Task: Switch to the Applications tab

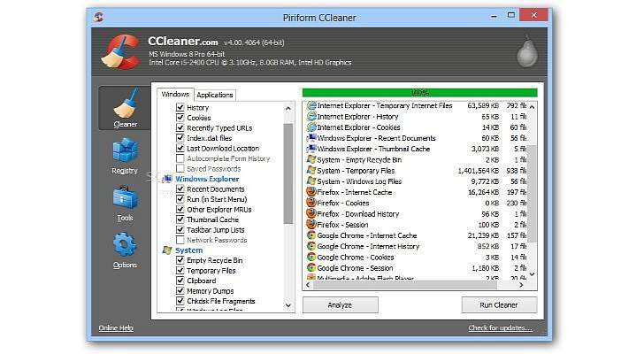Action: 215,95
